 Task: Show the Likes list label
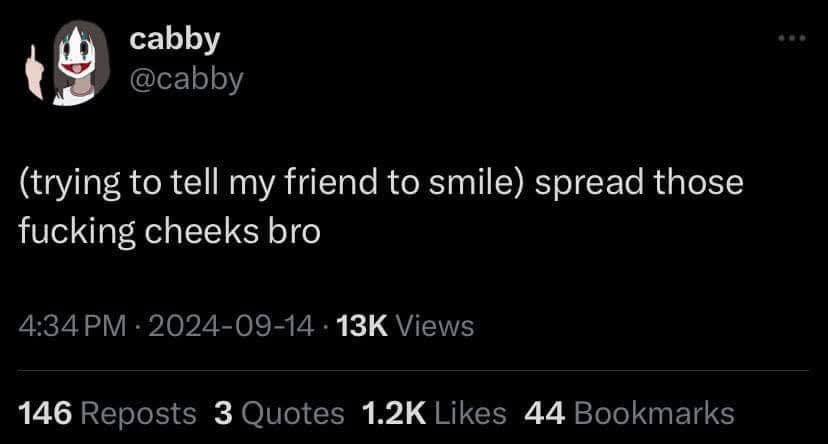[471, 413]
